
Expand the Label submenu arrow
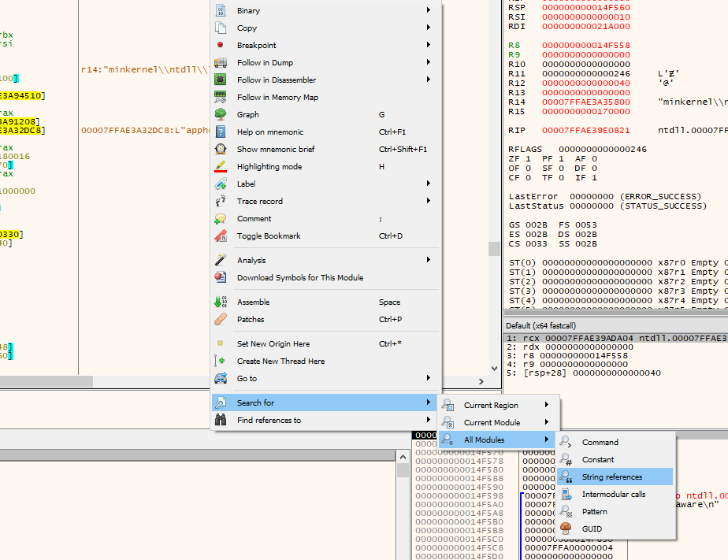(x=429, y=184)
